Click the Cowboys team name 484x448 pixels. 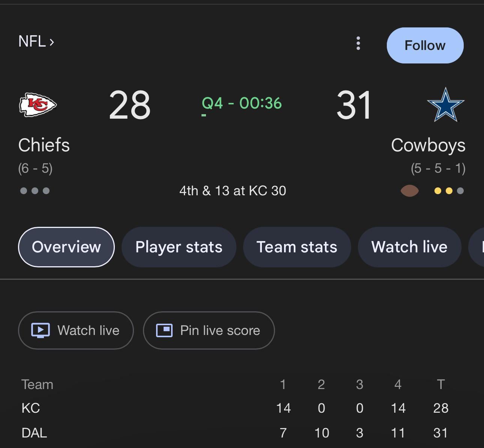pos(428,145)
